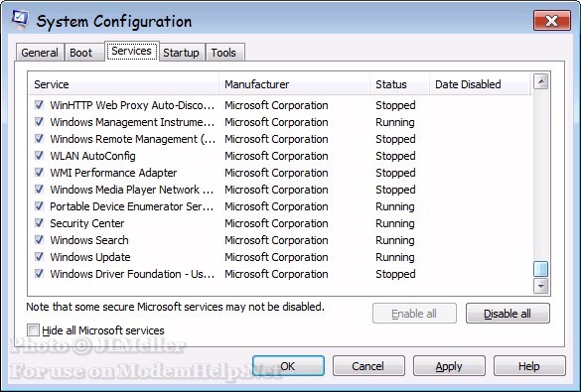This screenshot has width=581, height=392.
Task: Switch to the General tab
Action: tap(40, 53)
